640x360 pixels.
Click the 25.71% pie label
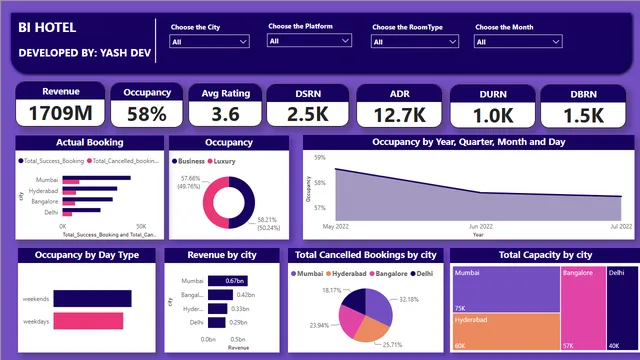click(392, 344)
